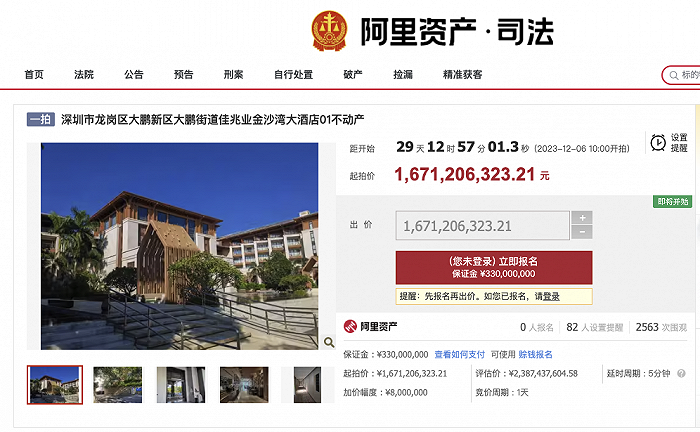Click the 立即报名 red button
The image size is (700, 432).
pyautogui.click(x=494, y=267)
